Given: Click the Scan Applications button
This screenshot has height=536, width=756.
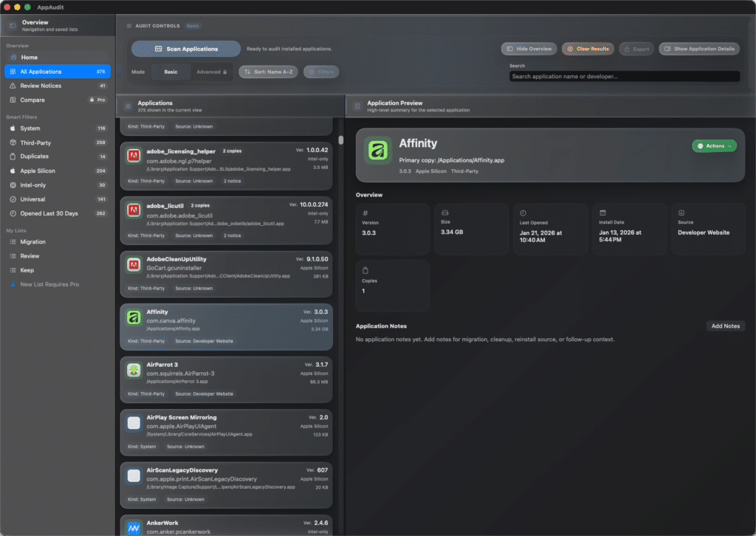Looking at the screenshot, I should coord(185,49).
